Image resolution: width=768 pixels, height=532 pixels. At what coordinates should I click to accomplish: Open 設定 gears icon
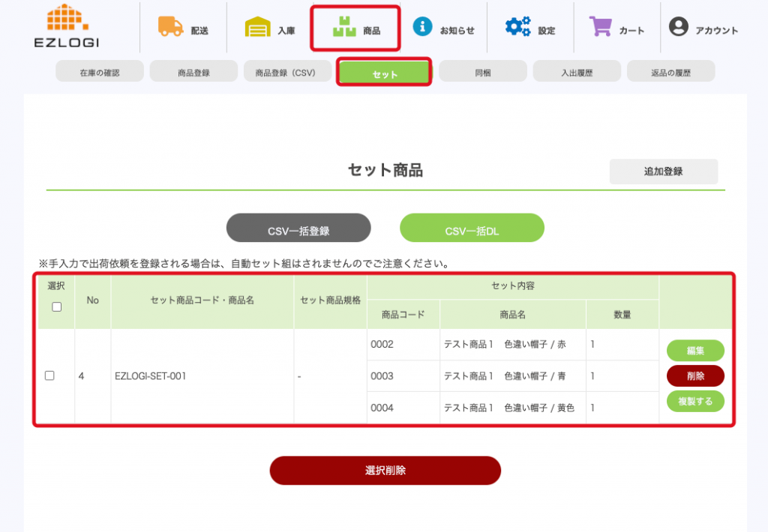point(517,27)
